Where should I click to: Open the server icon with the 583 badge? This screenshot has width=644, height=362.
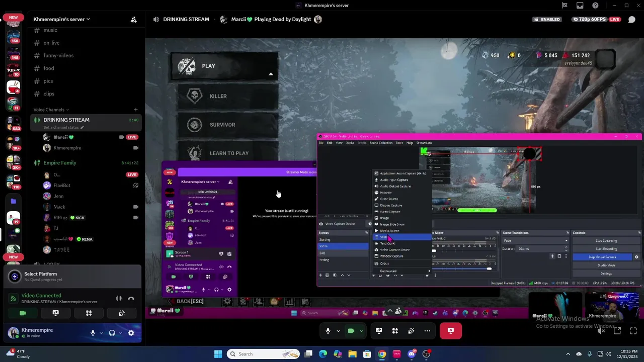pos(14,123)
